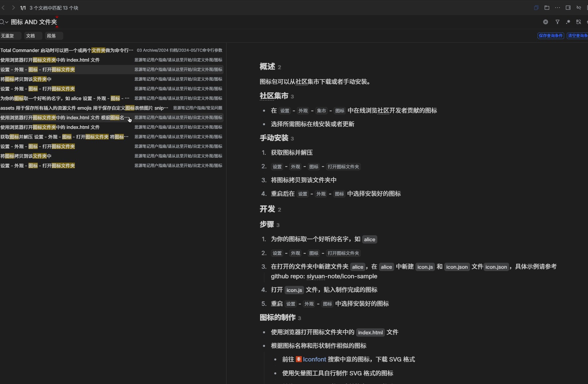
Task: Open the Total Commander search result row
Action: (x=112, y=50)
